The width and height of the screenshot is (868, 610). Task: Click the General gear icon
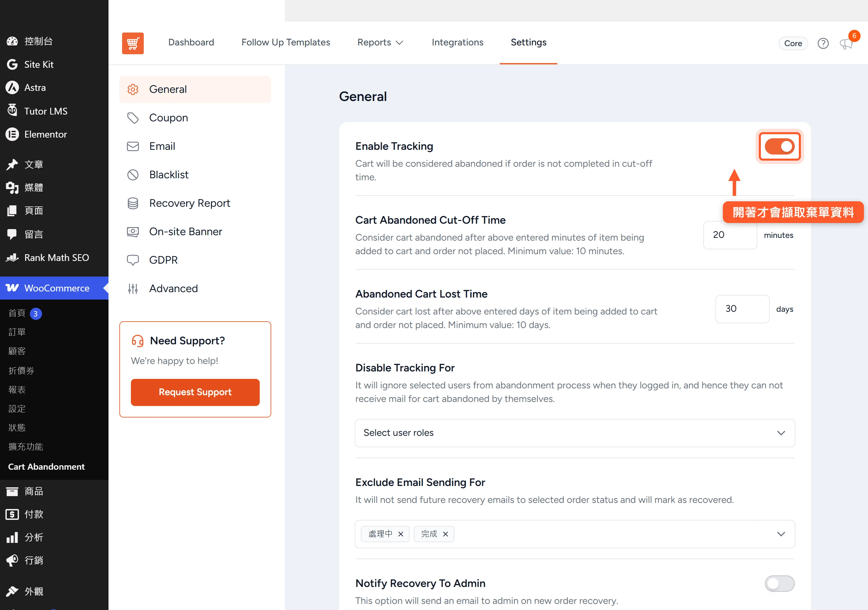click(133, 89)
